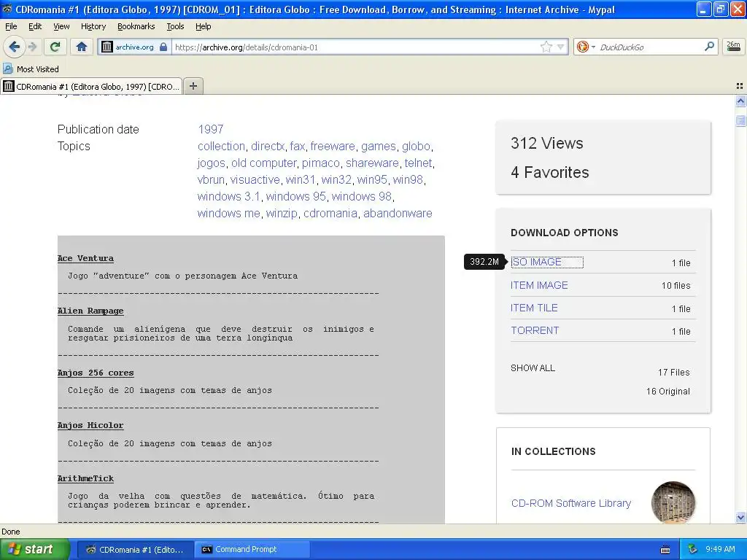Open a new tab with plus button
747x560 pixels.
pos(193,86)
